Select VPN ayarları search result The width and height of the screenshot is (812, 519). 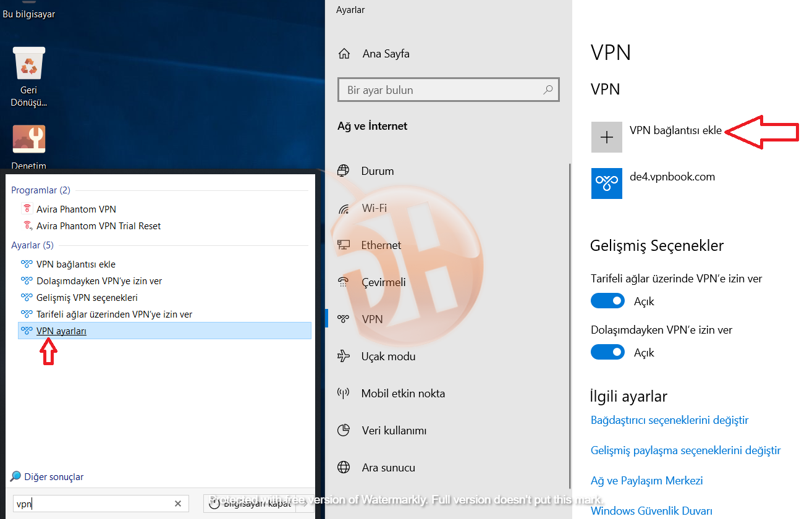tap(165, 331)
